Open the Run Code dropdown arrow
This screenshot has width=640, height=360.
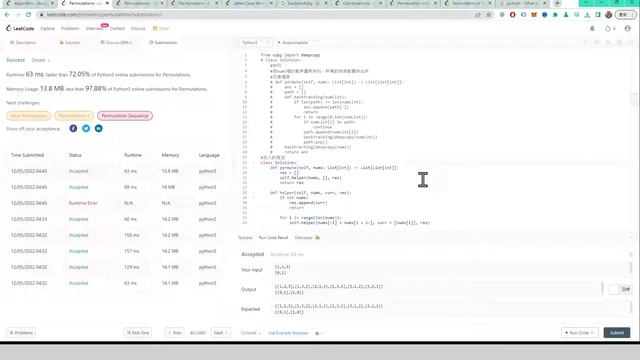tap(592, 333)
